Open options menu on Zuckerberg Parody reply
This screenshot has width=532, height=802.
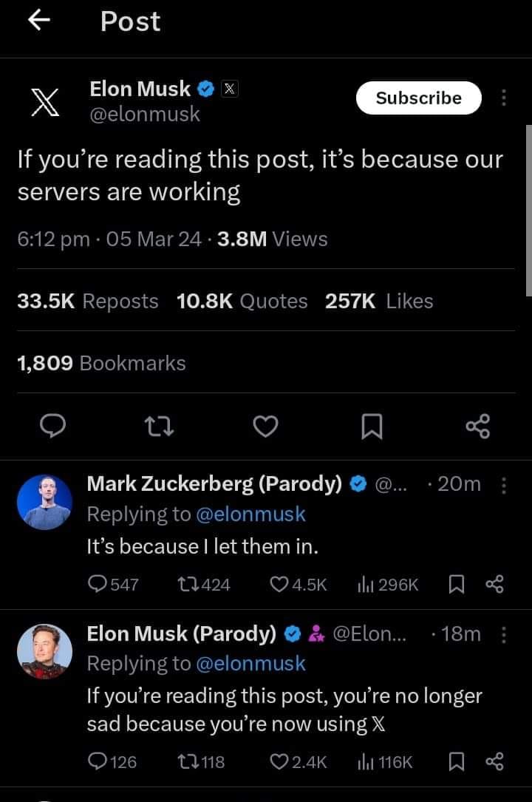click(x=504, y=485)
